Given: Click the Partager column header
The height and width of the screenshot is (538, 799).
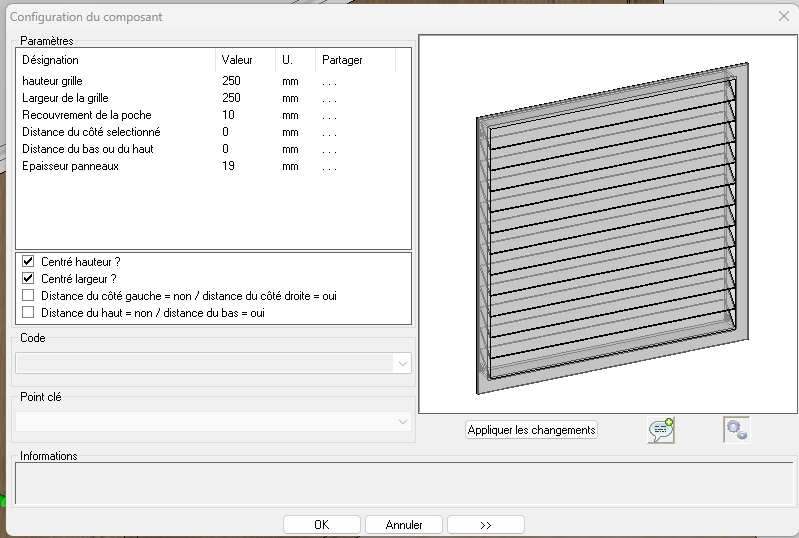Looking at the screenshot, I should [x=356, y=60].
